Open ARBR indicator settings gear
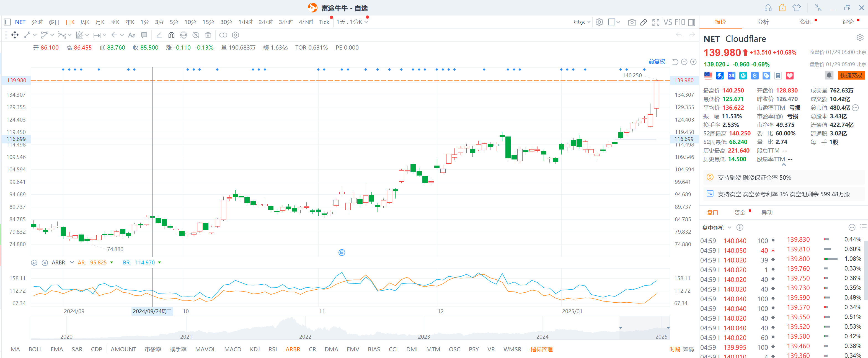The image size is (868, 358). [x=34, y=262]
